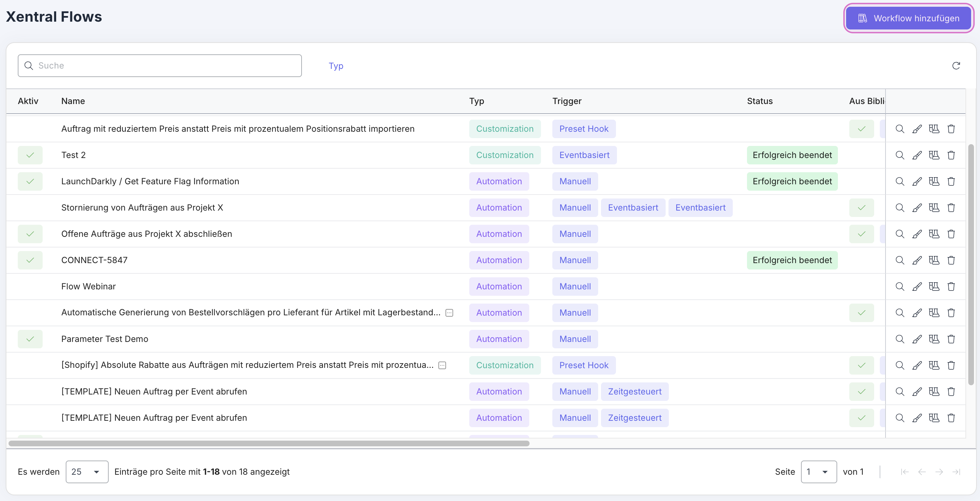
Task: Delete the LaunchDarkly flow
Action: pyautogui.click(x=951, y=181)
